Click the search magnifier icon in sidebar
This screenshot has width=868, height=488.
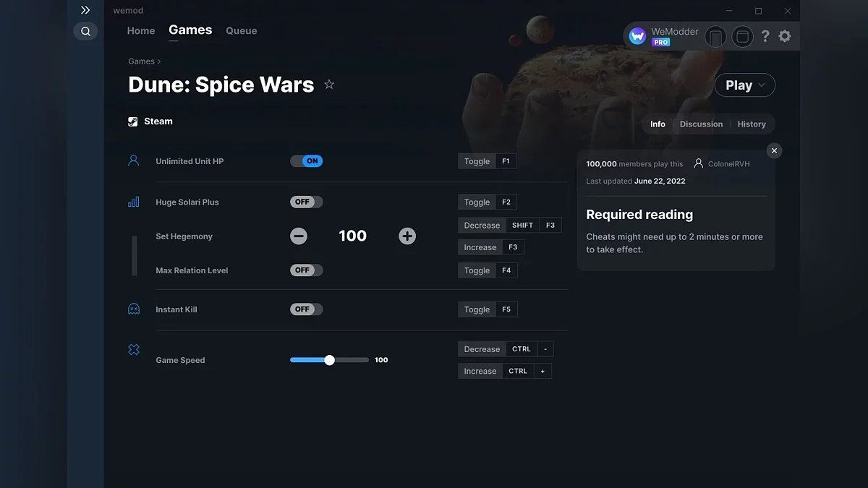[85, 31]
